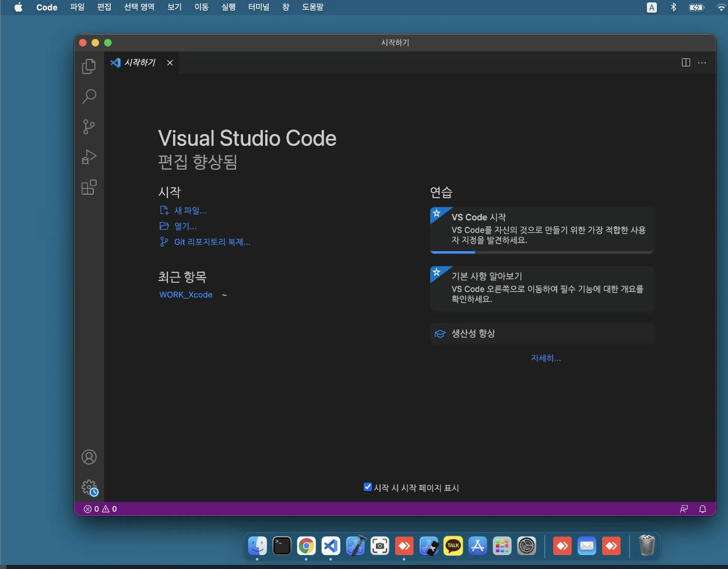
Task: Open Google Chrome from the Dock
Action: tap(306, 546)
